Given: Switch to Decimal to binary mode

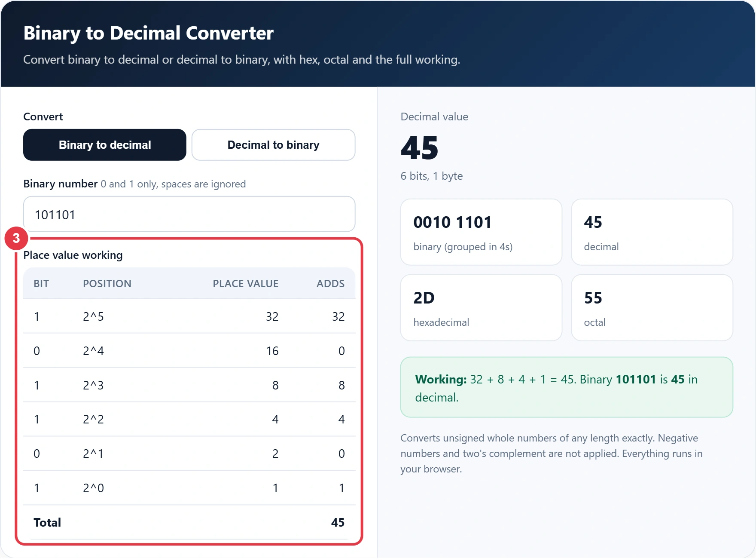Looking at the screenshot, I should pos(274,145).
